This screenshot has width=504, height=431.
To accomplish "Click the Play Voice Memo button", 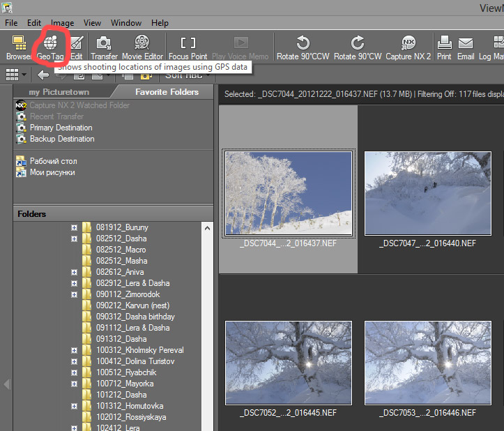I will [x=240, y=47].
